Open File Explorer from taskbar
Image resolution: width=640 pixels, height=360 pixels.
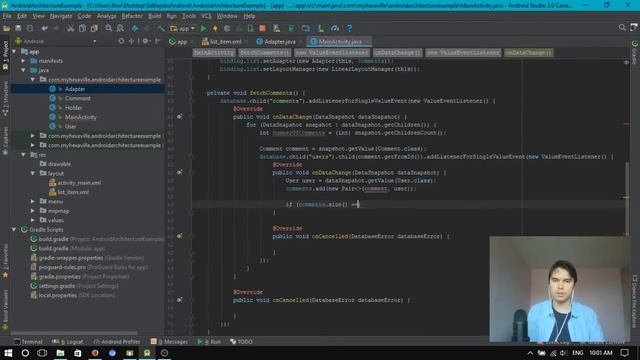click(60, 353)
